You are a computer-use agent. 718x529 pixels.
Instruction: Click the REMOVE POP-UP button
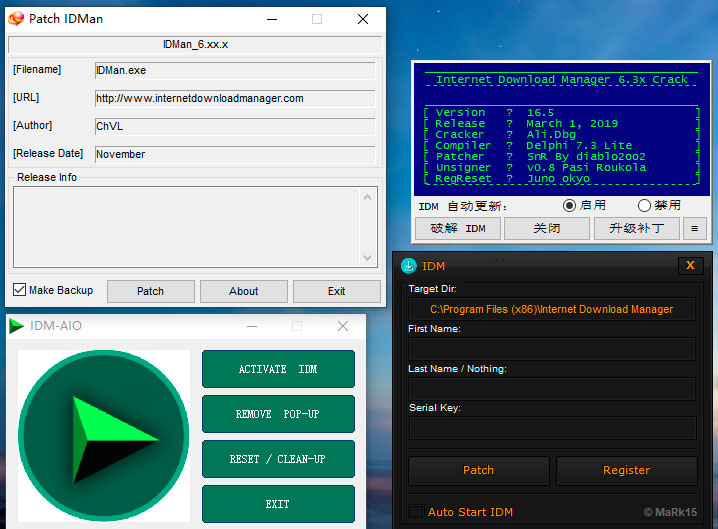click(x=278, y=414)
